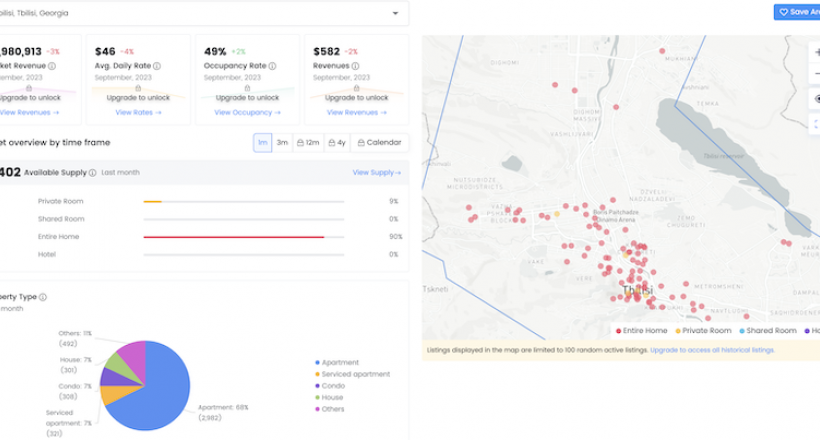Toggle Shared Room listings in map legend
This screenshot has height=440, width=820.
point(771,330)
